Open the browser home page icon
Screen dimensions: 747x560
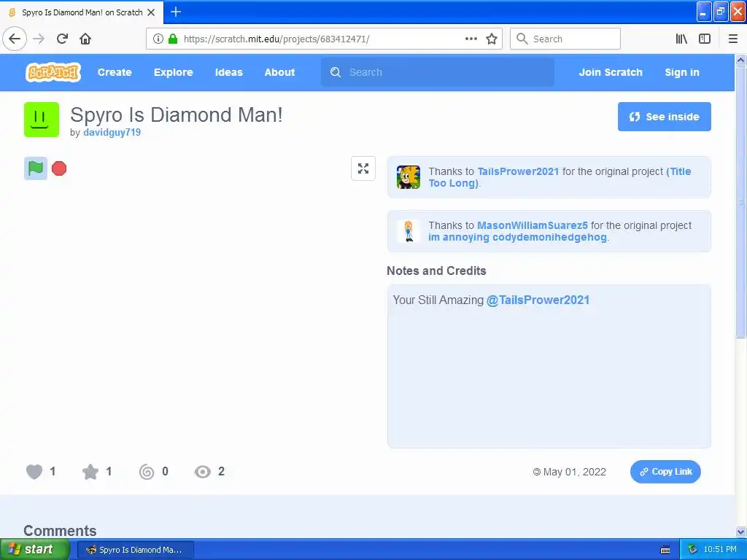tap(85, 39)
